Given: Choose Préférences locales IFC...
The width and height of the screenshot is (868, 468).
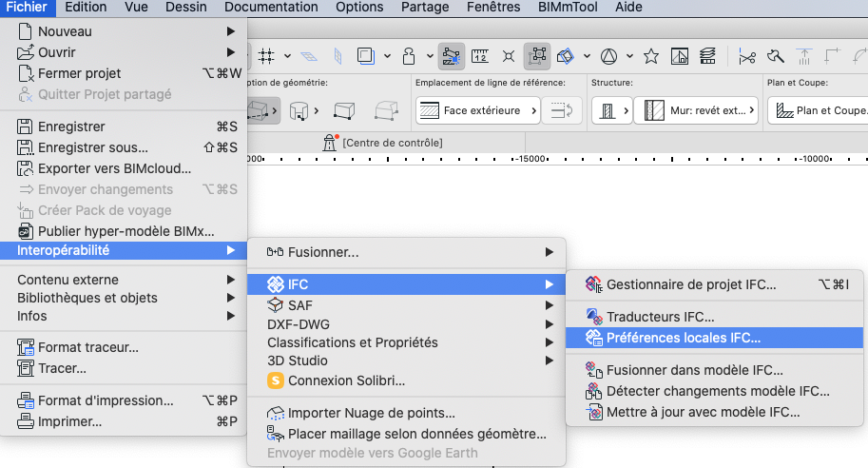Looking at the screenshot, I should [715, 338].
